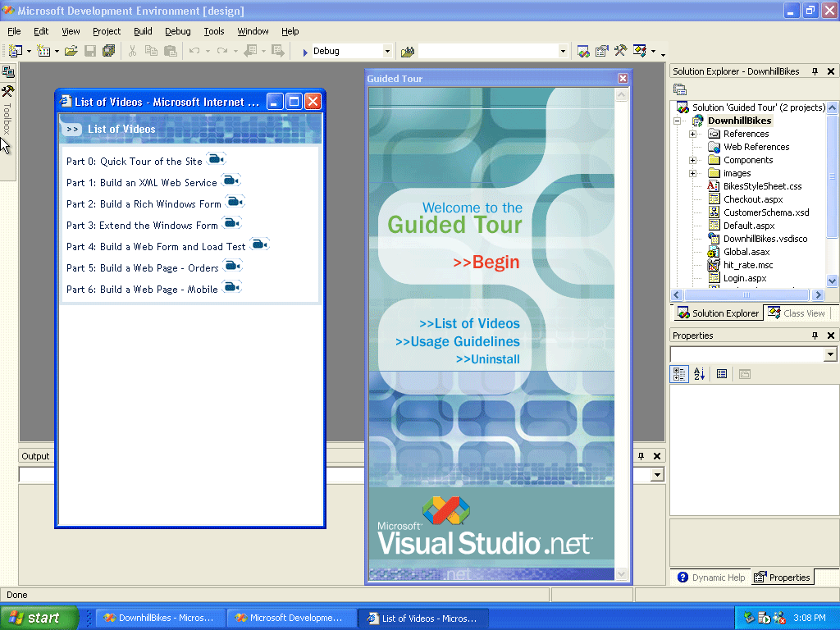Select Global.asax in Solution Explorer
Image resolution: width=840 pixels, height=630 pixels.
pos(746,252)
